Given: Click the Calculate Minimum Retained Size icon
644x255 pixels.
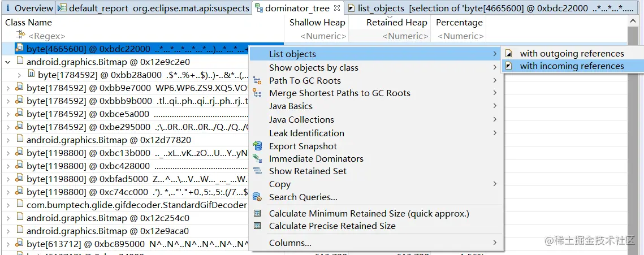Looking at the screenshot, I should tap(257, 213).
